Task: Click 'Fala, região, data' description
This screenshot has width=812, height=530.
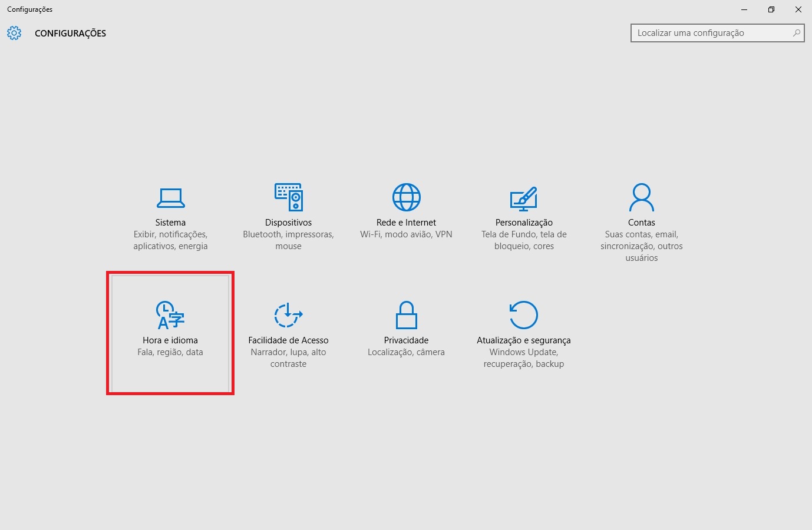Action: click(170, 352)
